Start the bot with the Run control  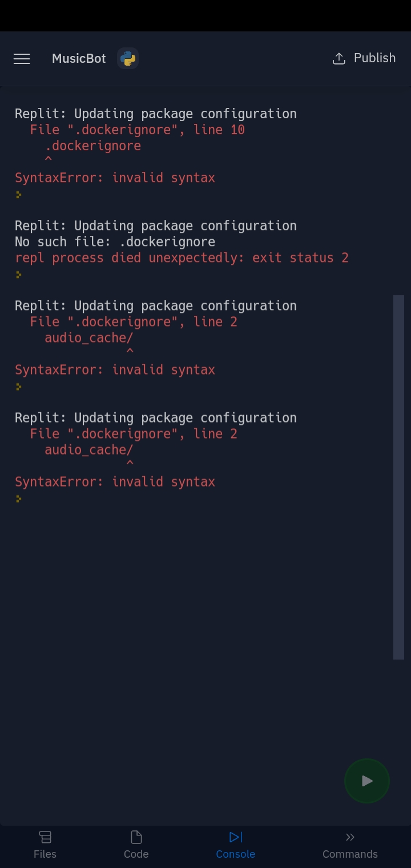366,781
